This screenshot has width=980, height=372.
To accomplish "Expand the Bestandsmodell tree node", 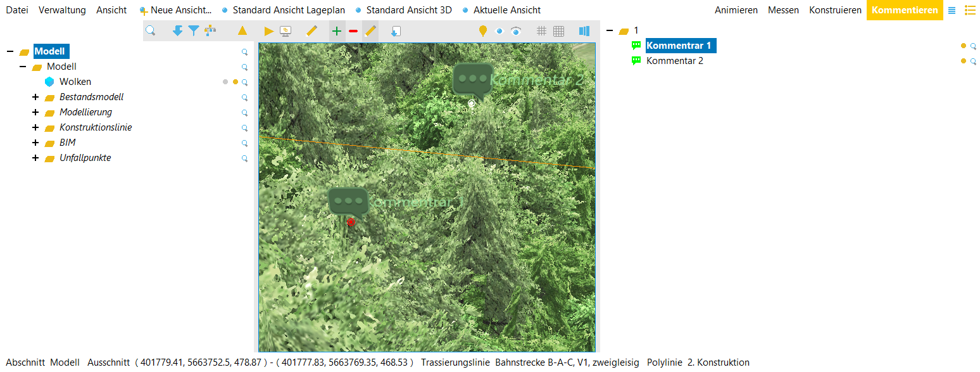I will [35, 97].
